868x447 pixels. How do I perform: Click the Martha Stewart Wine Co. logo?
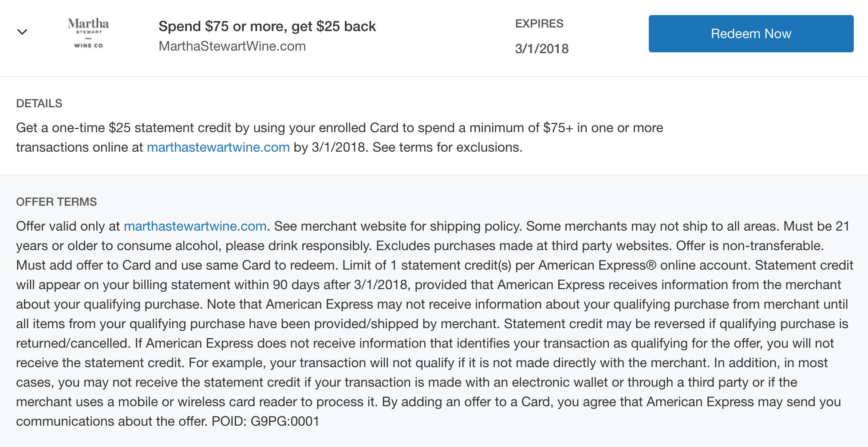point(88,33)
